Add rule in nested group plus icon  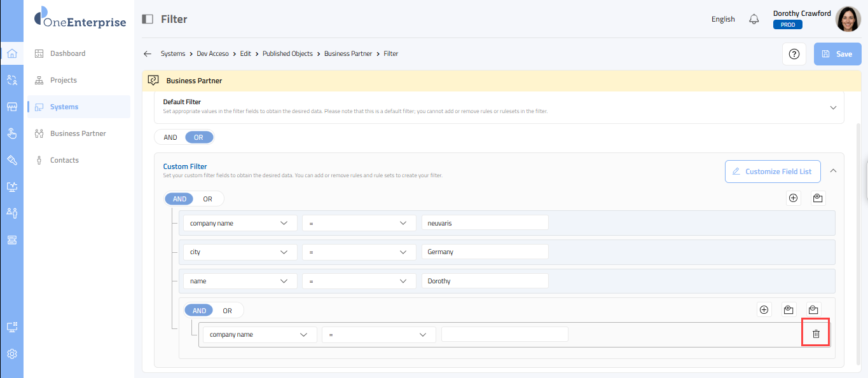764,310
